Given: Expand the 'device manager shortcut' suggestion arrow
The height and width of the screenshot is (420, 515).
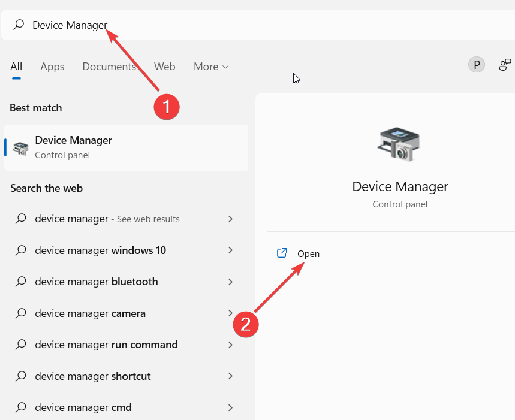Looking at the screenshot, I should click(x=230, y=376).
